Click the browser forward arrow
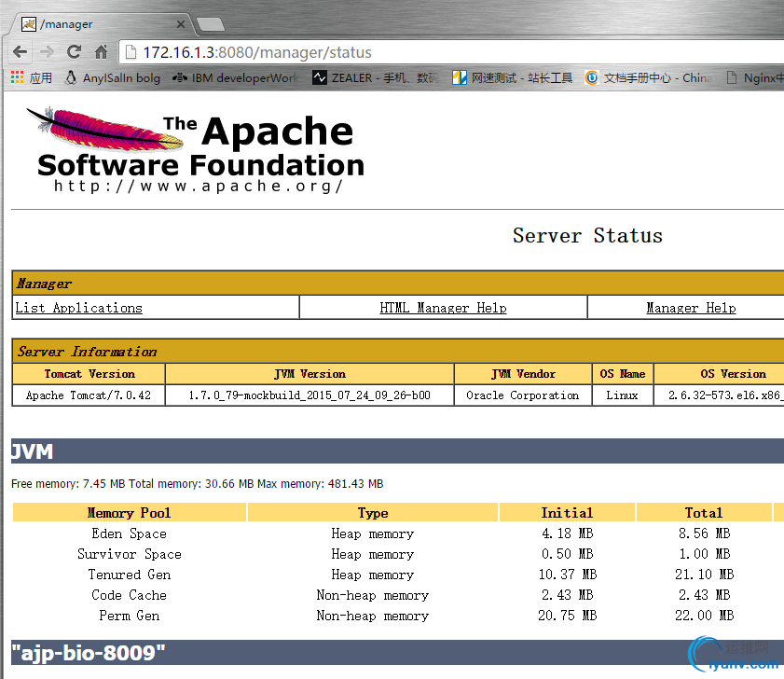784x679 pixels. (x=47, y=51)
